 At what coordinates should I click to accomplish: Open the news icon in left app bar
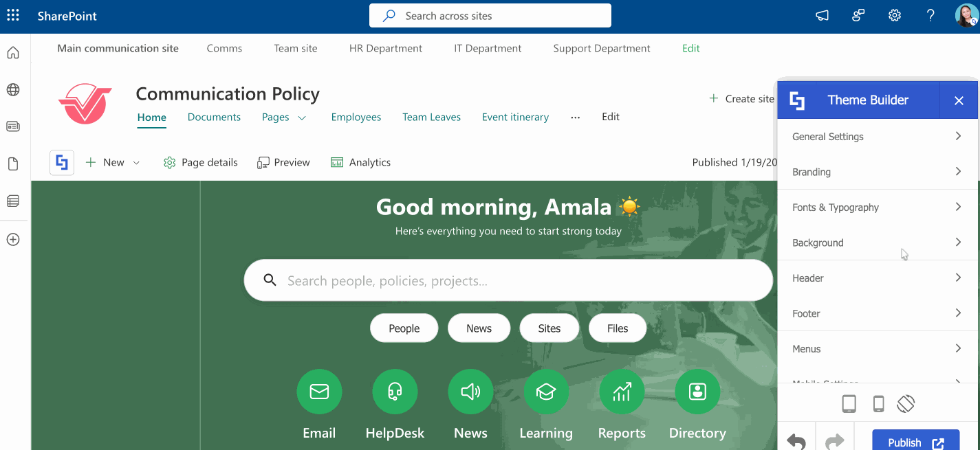coord(13,127)
